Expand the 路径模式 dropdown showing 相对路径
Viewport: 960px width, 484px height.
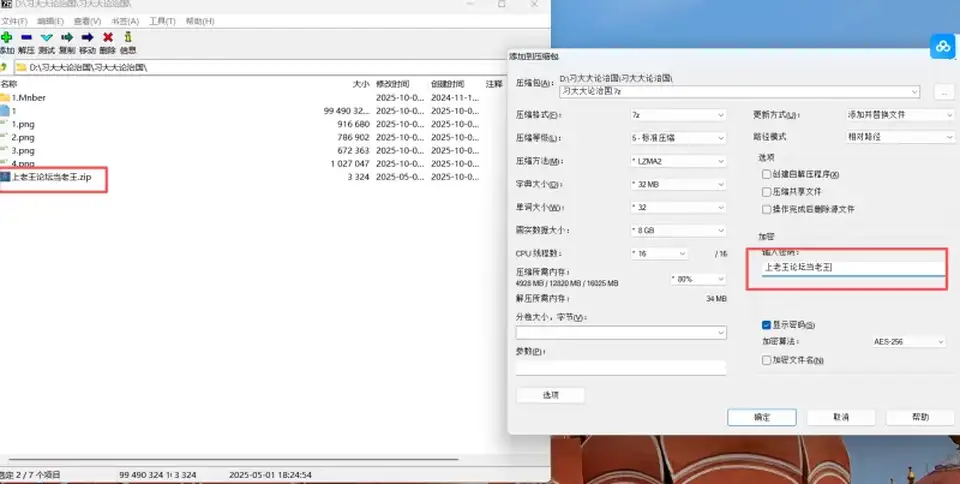point(900,137)
